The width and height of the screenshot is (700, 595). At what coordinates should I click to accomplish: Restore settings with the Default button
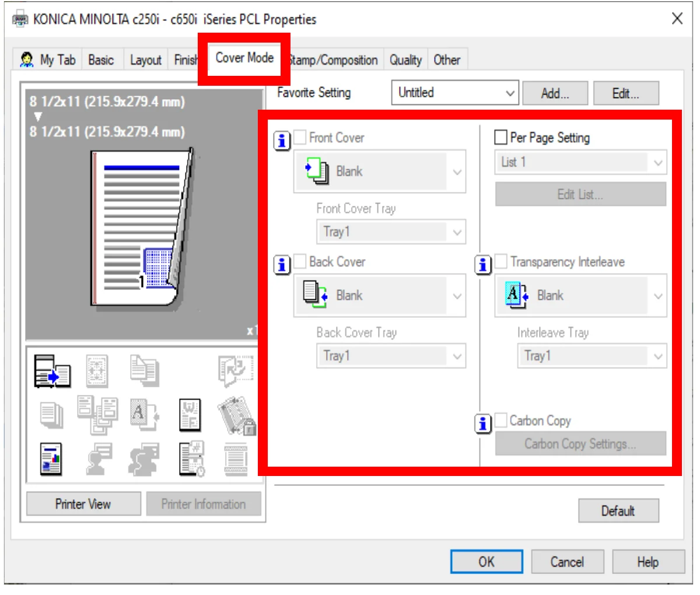[x=618, y=511]
